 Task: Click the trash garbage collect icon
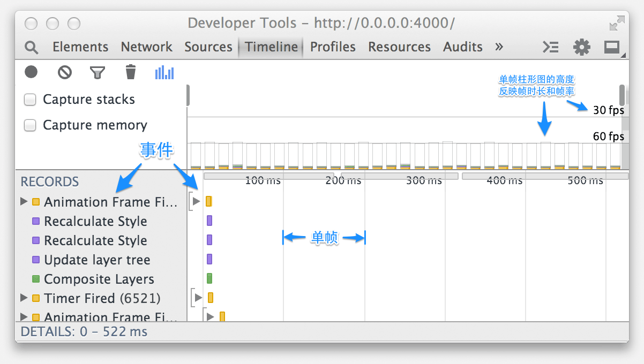(131, 72)
